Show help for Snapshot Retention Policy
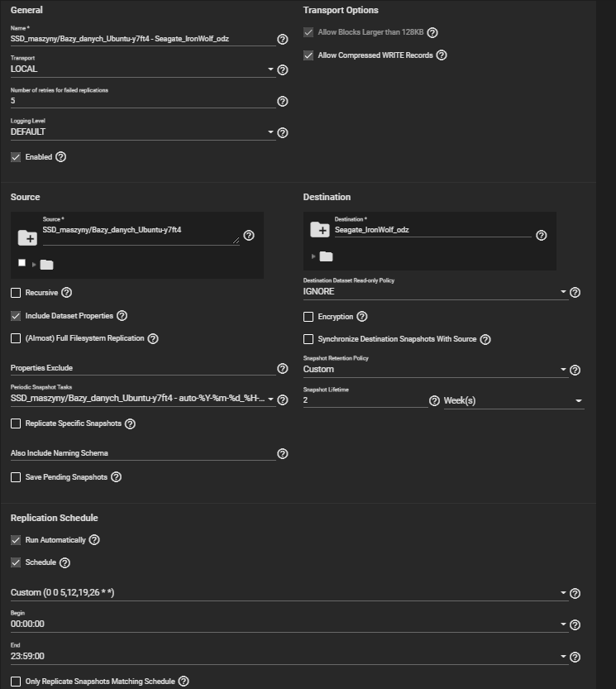616x689 pixels. [x=575, y=371]
